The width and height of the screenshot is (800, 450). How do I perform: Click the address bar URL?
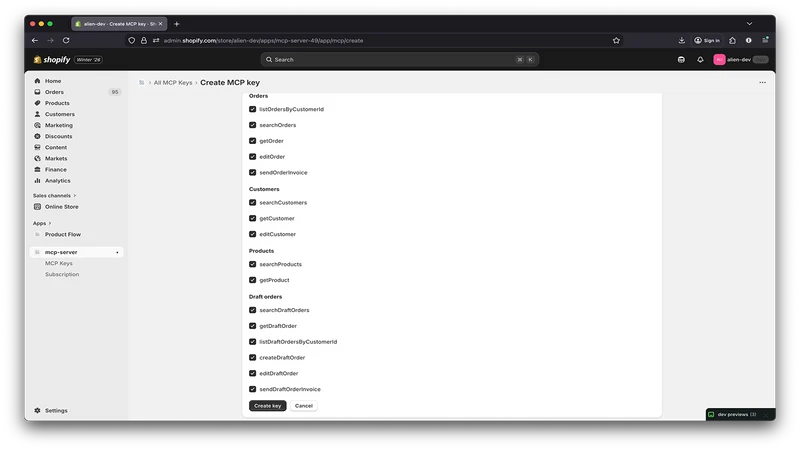pos(263,40)
